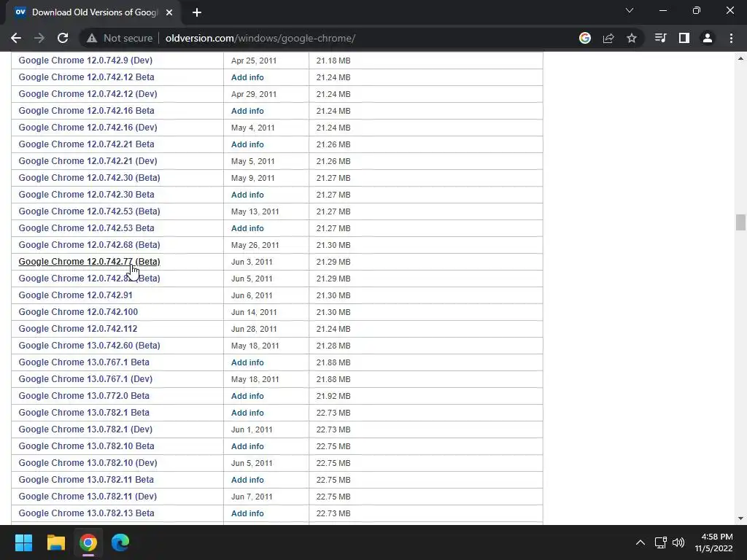This screenshot has height=560, width=747.
Task: Open Google Chrome 12.0.742.9 (Dev) link
Action: [x=85, y=61]
